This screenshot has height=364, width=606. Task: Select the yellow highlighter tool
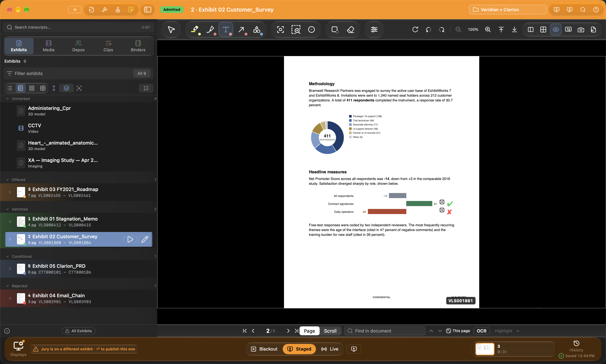tap(195, 30)
